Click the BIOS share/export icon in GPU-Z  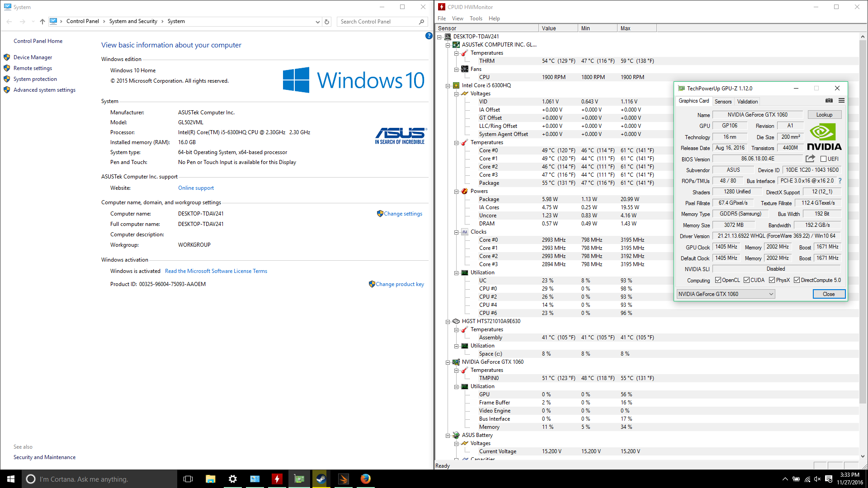tap(810, 159)
